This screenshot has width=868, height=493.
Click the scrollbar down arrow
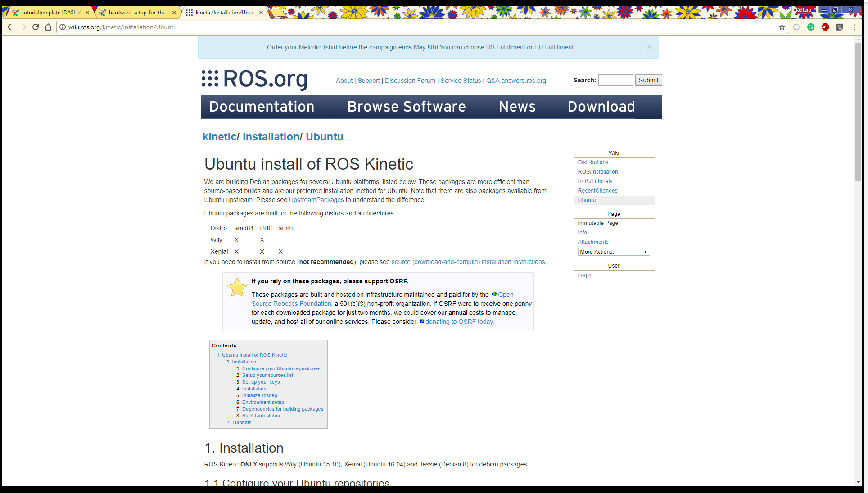(x=859, y=482)
